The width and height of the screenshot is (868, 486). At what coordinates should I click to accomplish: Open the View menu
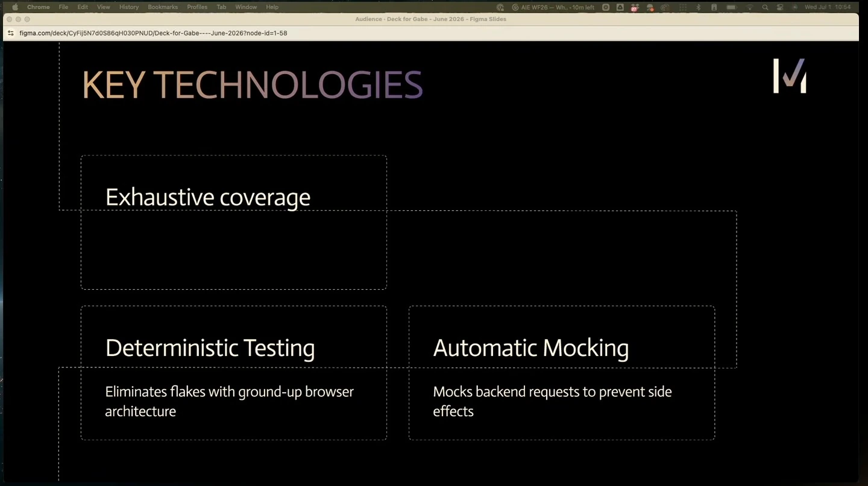104,7
